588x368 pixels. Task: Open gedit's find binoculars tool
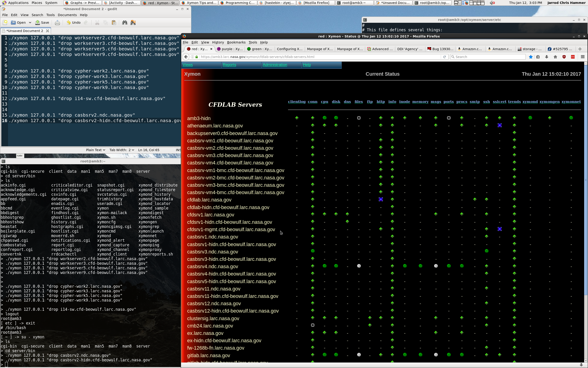125,23
